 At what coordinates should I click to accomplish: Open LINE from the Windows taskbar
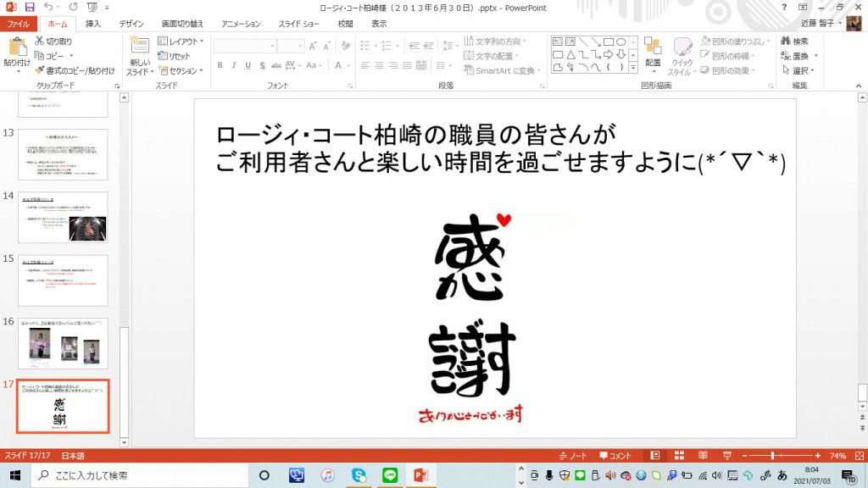tap(390, 475)
